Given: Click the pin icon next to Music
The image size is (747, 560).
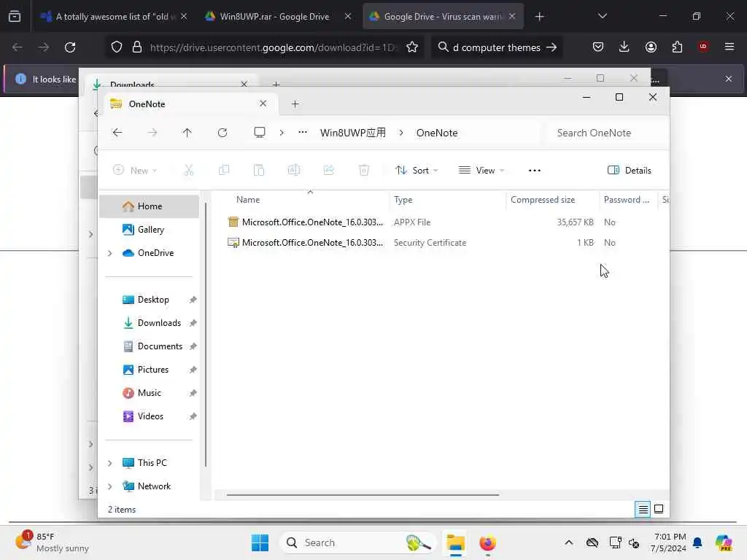Looking at the screenshot, I should pos(193,393).
